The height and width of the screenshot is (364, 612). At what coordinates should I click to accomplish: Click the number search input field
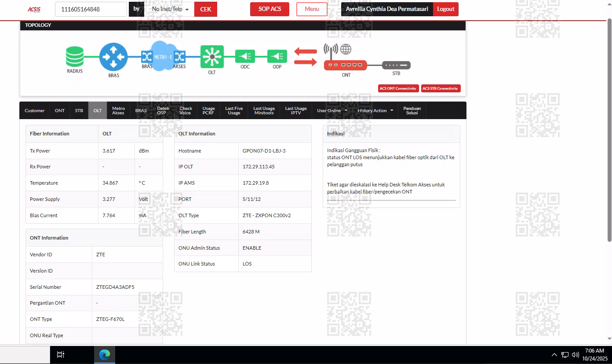click(91, 9)
